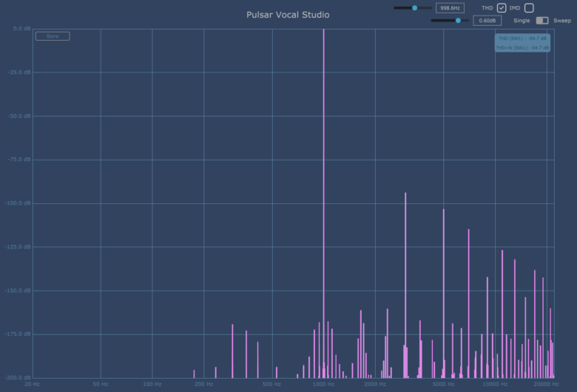Click the level (dB) slider handle
The image size is (577, 392).
tap(458, 21)
